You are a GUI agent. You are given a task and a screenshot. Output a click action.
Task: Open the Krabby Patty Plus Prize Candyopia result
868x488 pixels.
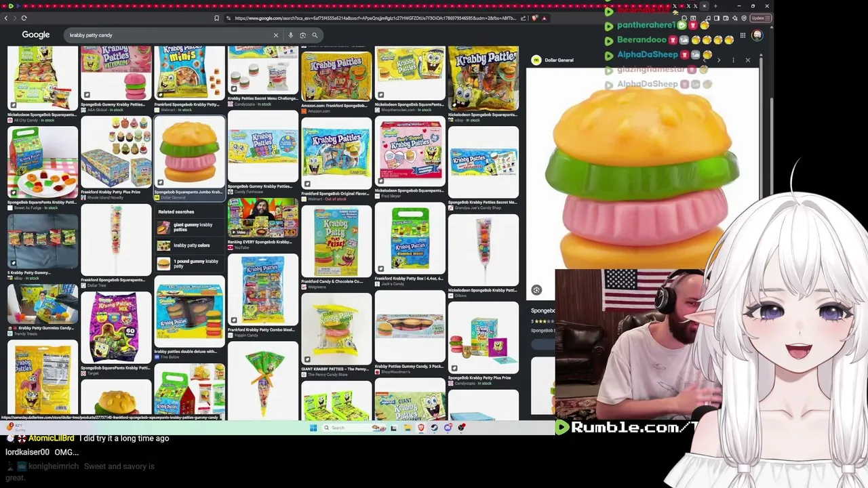pos(484,344)
